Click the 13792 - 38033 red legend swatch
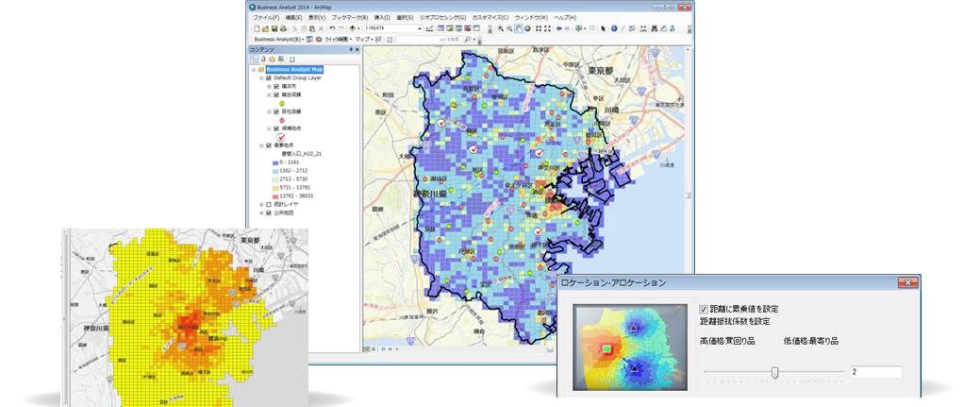Image resolution: width=980 pixels, height=407 pixels. [x=276, y=196]
